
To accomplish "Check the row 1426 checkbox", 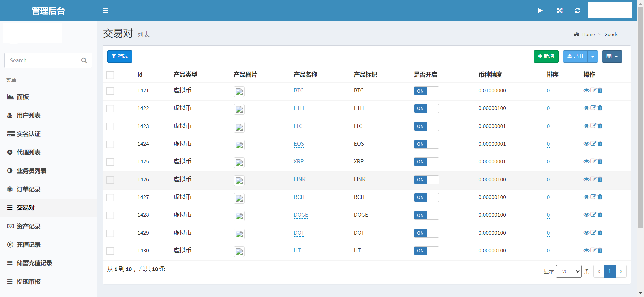I will coord(110,180).
